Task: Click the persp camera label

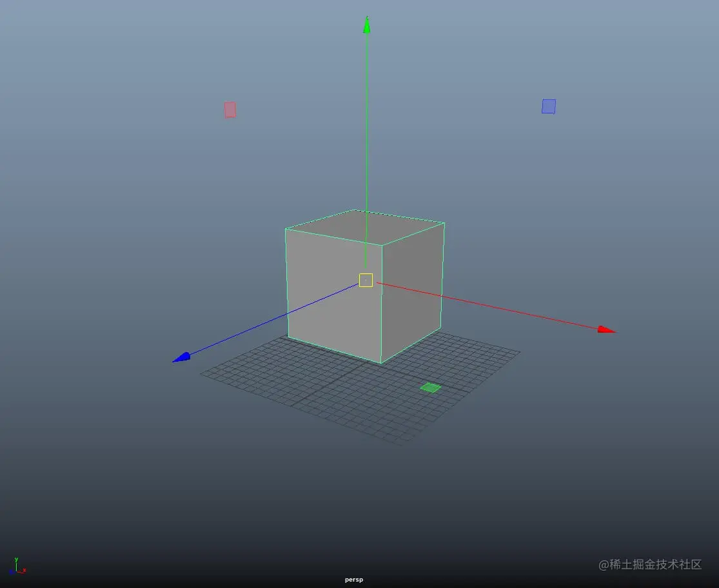Action: [354, 580]
